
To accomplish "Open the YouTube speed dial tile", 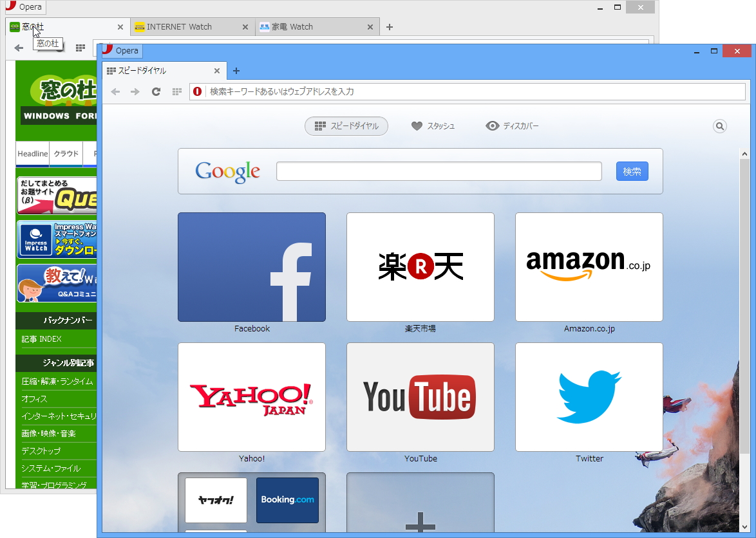I will [421, 397].
